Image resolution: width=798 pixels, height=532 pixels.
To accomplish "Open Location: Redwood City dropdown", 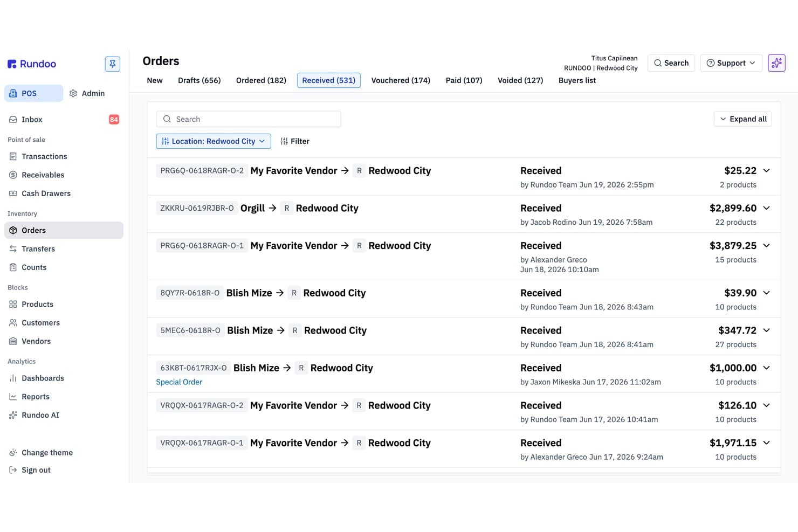I will click(214, 141).
